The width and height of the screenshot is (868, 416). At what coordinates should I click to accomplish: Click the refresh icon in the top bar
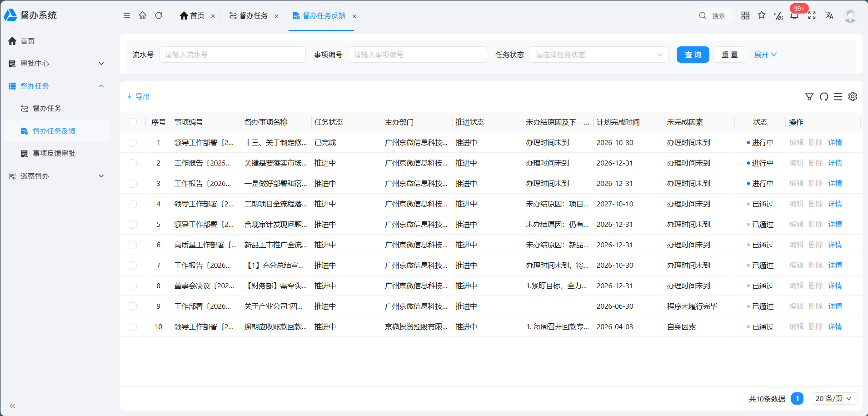coord(159,15)
